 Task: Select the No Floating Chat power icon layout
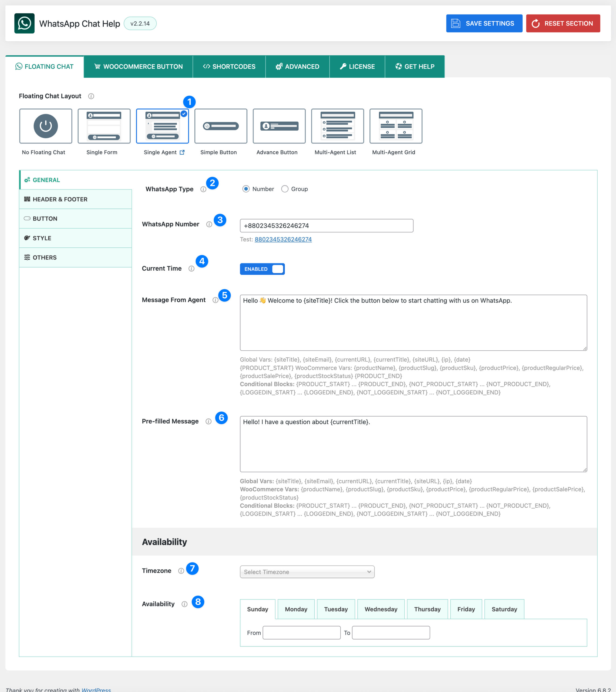click(46, 126)
